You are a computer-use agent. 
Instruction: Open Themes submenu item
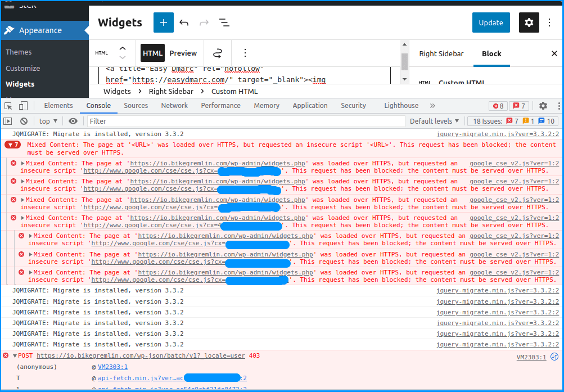click(19, 52)
